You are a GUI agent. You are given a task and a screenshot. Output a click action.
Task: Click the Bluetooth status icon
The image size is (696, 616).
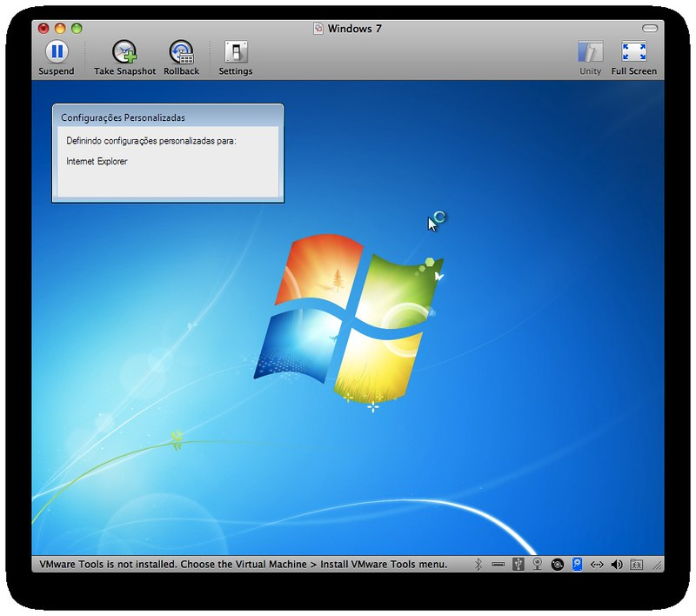pyautogui.click(x=478, y=564)
